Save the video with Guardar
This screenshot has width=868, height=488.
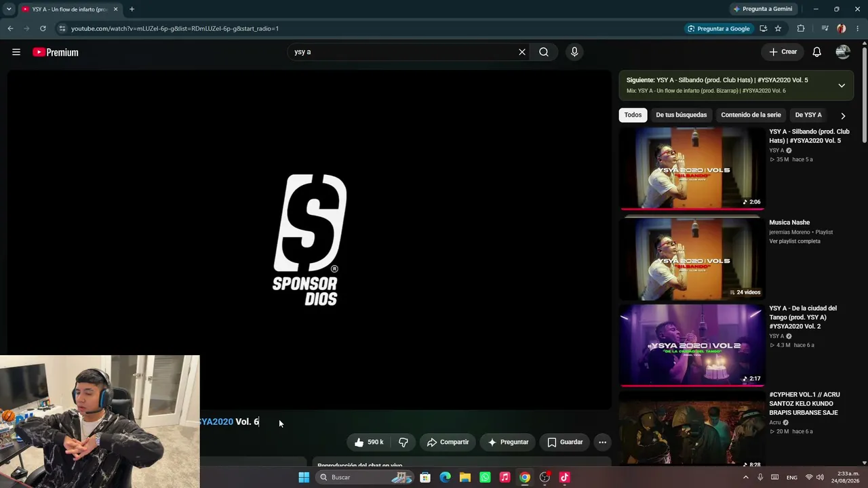565,442
